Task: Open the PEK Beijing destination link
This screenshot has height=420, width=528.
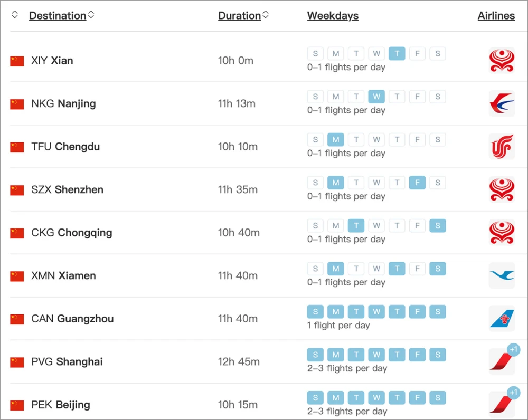Action: tap(61, 405)
